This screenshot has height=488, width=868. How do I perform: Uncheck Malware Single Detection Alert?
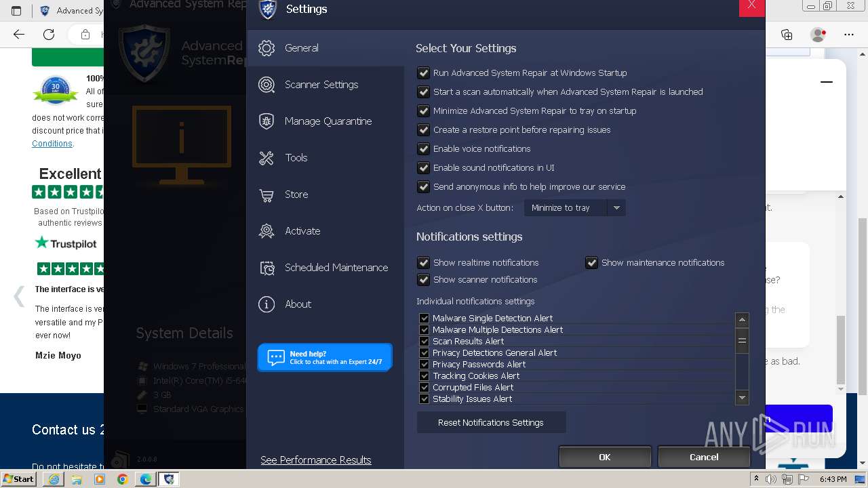coord(424,318)
